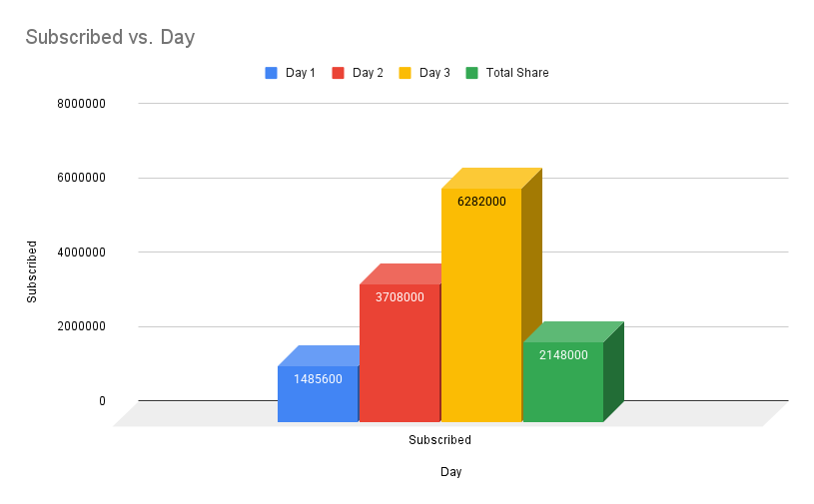Click the blue Day 1 legend swatch
This screenshot has width=814, height=504.
coord(271,73)
